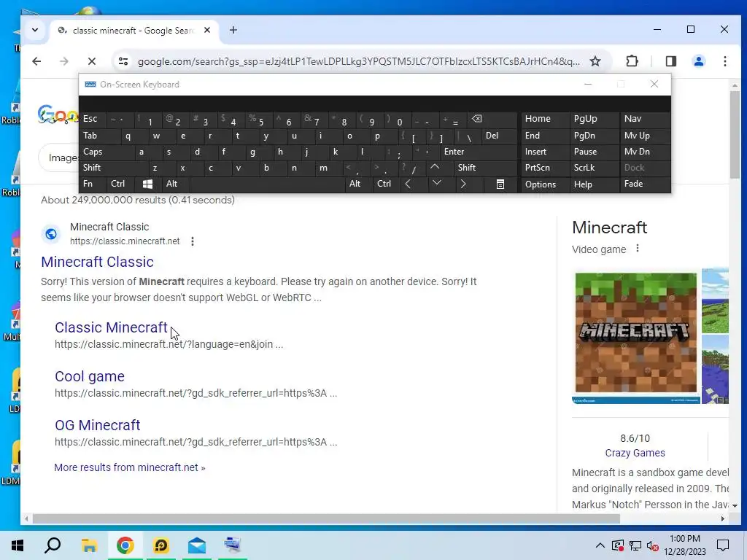Open three-dot options beside Video game
The height and width of the screenshot is (560, 747).
pyautogui.click(x=638, y=249)
